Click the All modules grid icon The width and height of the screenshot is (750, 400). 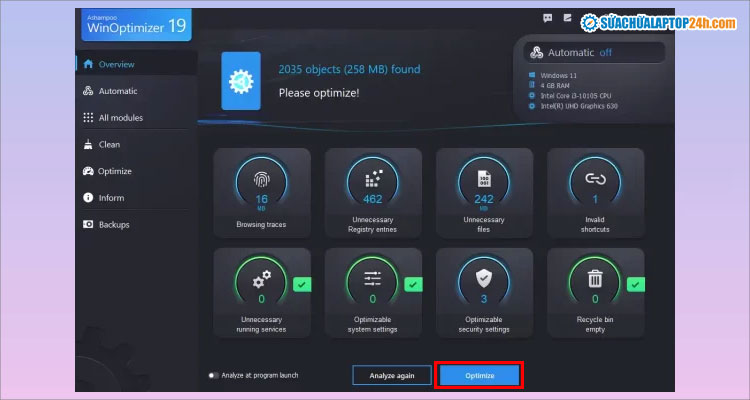pos(88,118)
